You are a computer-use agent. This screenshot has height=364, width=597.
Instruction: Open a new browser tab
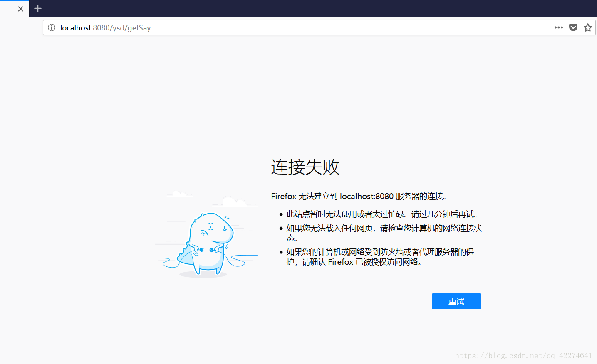[x=37, y=8]
